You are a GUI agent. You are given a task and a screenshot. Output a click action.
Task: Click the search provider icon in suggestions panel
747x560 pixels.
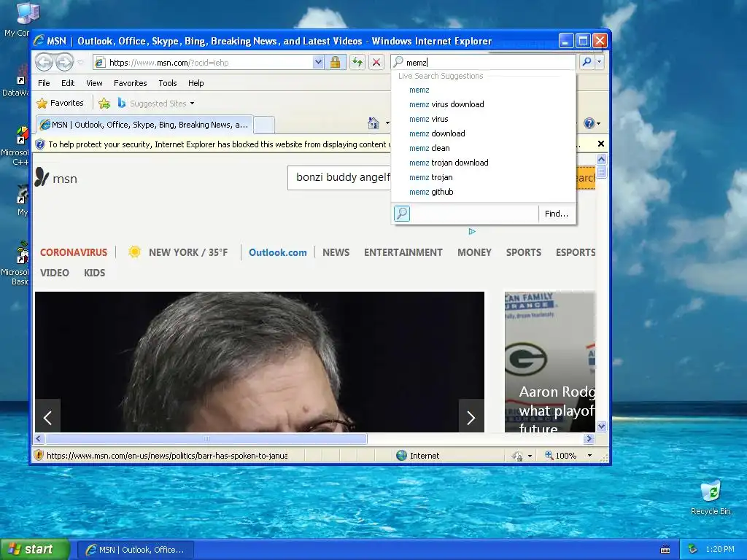(x=402, y=214)
